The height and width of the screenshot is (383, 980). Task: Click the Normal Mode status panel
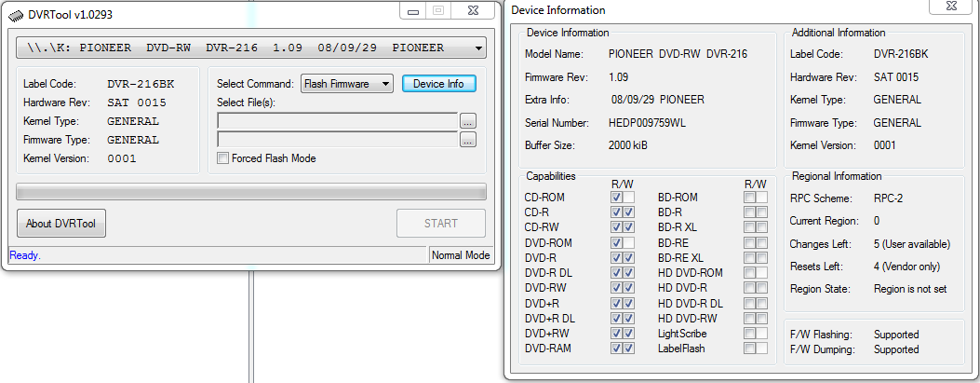click(461, 255)
